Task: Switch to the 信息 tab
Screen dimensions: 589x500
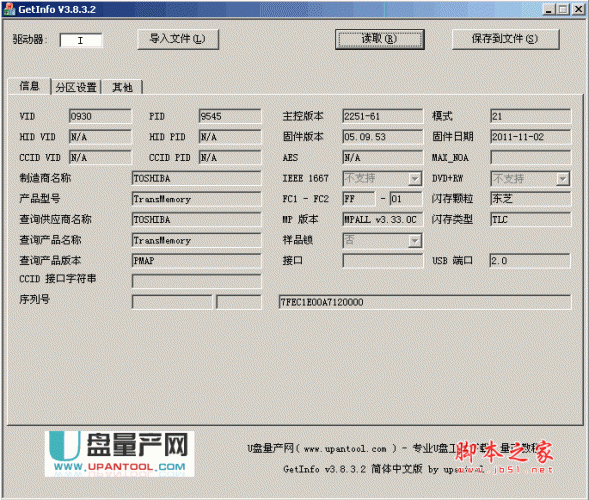Action: click(29, 86)
